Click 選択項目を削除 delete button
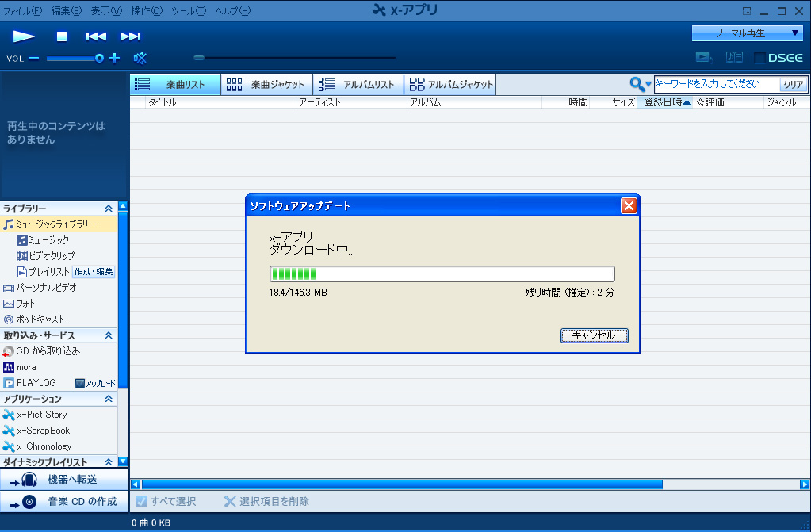 266,501
